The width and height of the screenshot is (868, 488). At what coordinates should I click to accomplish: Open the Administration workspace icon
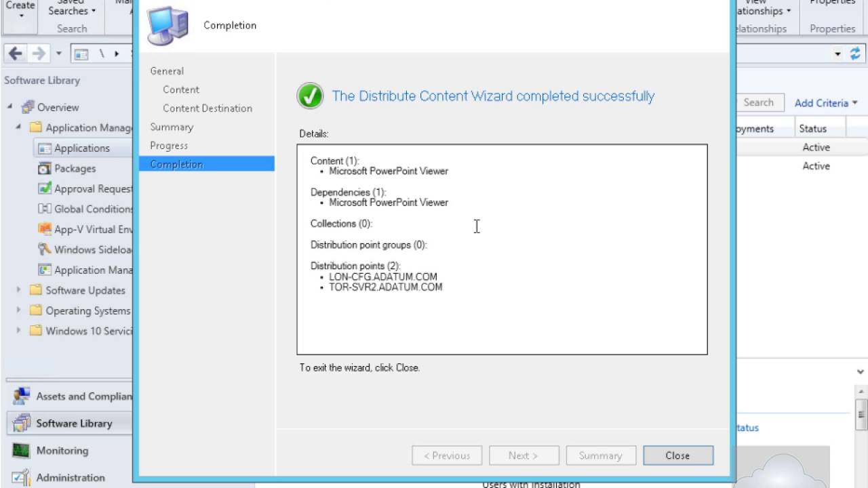tap(21, 477)
